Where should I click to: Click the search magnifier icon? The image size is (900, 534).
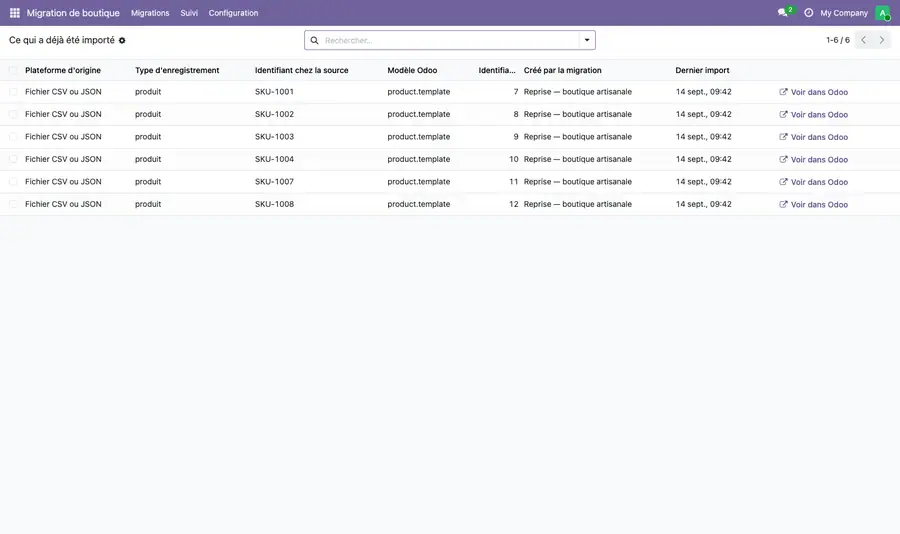click(x=315, y=40)
